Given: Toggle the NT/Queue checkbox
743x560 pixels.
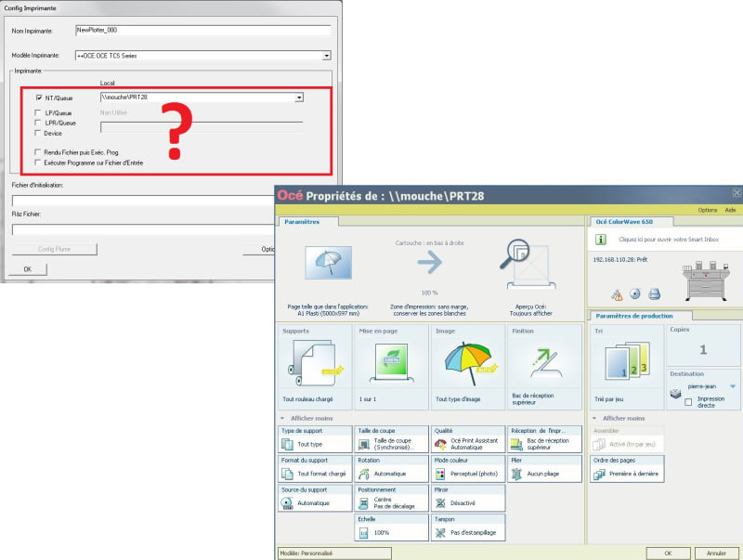Looking at the screenshot, I should tap(39, 98).
